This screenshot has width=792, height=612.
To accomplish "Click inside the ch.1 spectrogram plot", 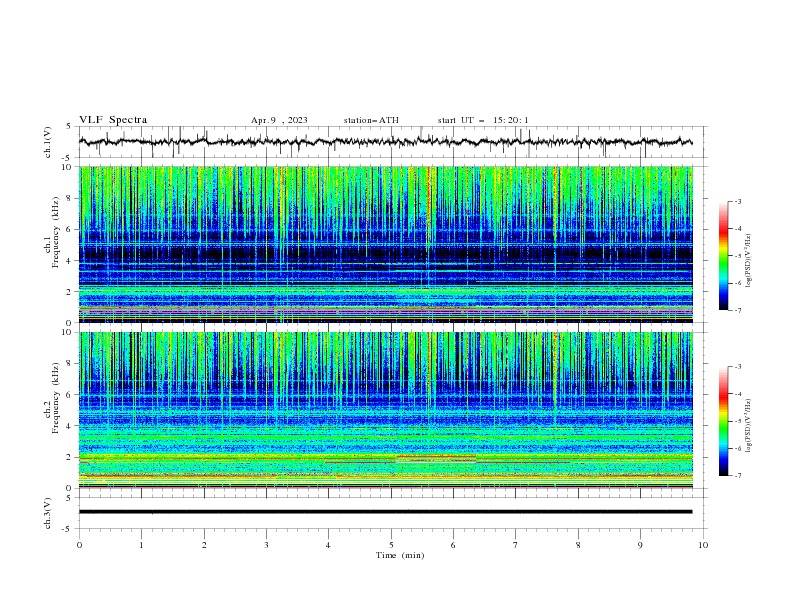I will [386, 244].
